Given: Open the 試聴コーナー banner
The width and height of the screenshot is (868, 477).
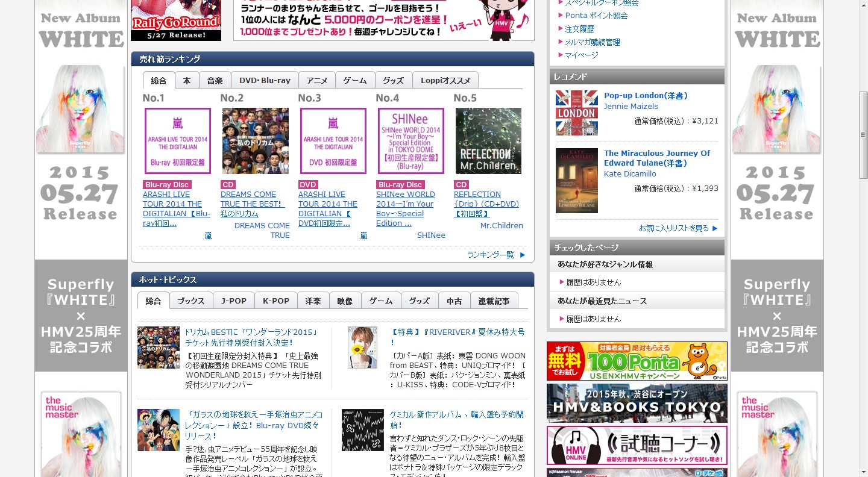Looking at the screenshot, I should pos(637,446).
